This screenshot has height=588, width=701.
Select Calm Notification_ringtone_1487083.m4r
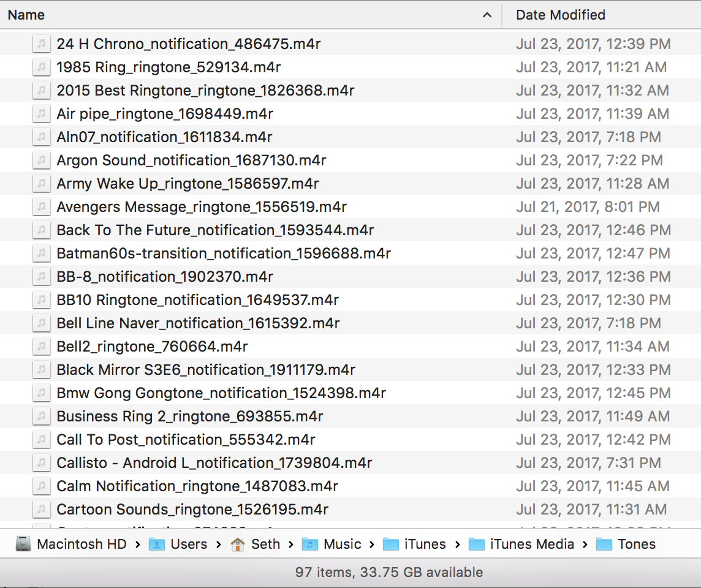[x=197, y=485]
